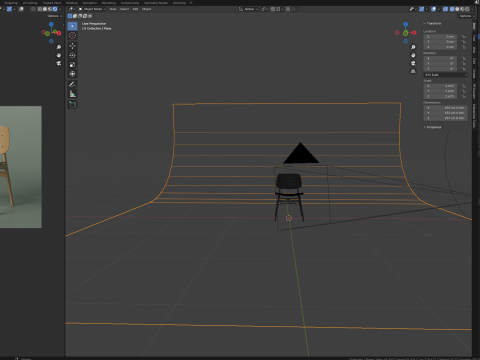Viewport: 480px width, 360px height.
Task: Click the zoom icon in main viewport
Action: 413,47
